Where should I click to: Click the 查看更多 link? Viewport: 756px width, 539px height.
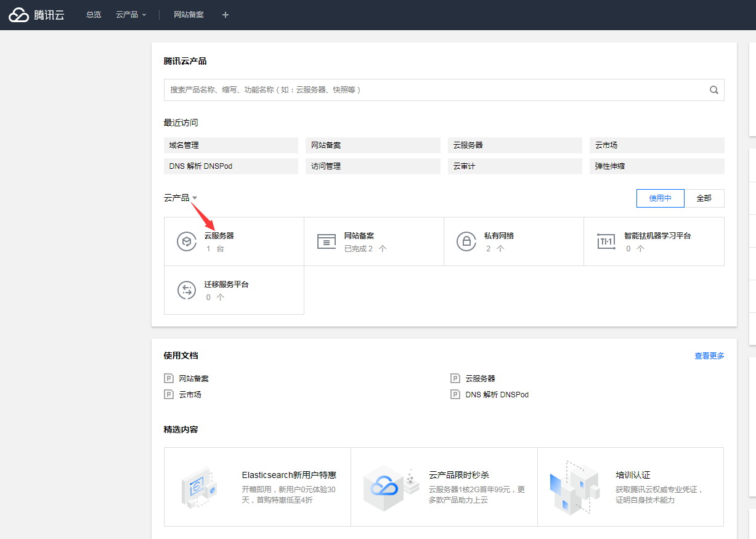709,356
